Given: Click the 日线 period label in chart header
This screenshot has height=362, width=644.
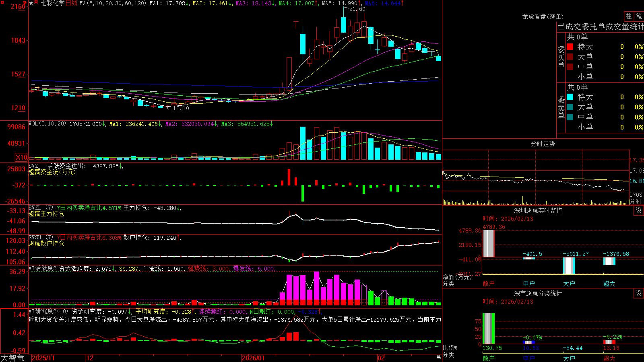Looking at the screenshot, I should click(71, 3).
